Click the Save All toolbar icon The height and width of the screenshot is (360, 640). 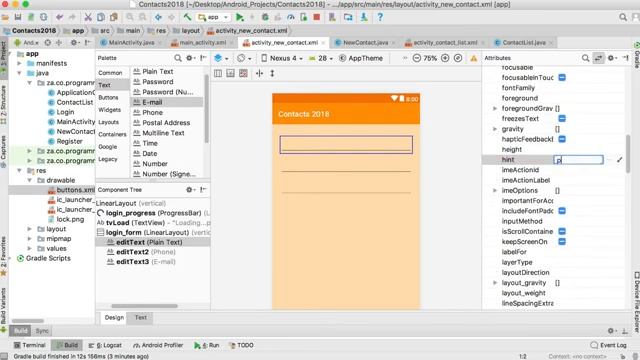[18, 17]
